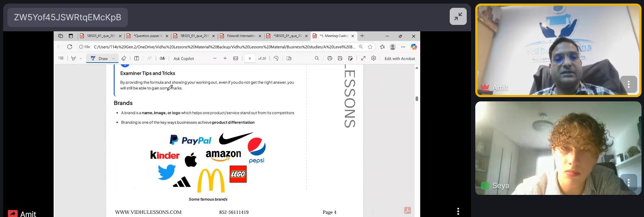Click the Add text tool icon
Viewport: 644px width, 217px height.
pos(137,58)
